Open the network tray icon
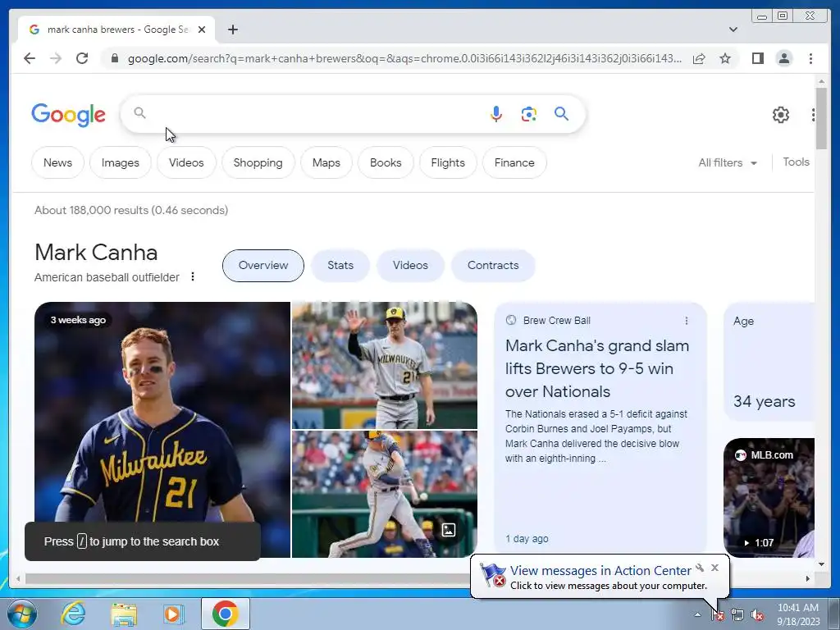The height and width of the screenshot is (630, 840). 737,615
